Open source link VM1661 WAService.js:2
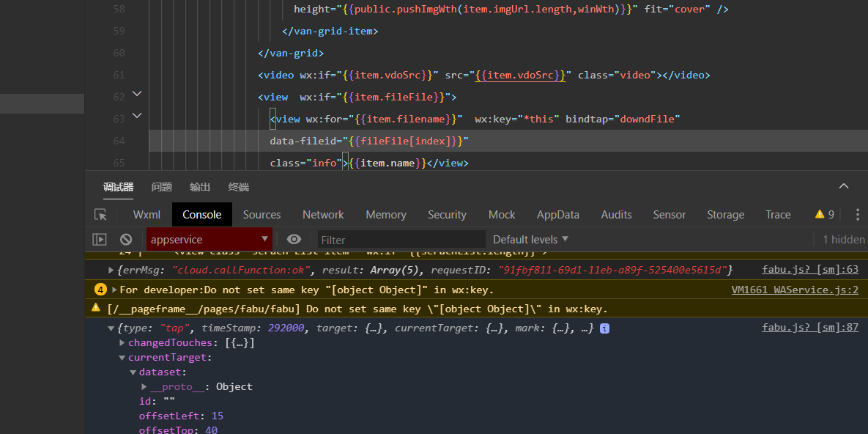868x434 pixels. click(x=795, y=290)
